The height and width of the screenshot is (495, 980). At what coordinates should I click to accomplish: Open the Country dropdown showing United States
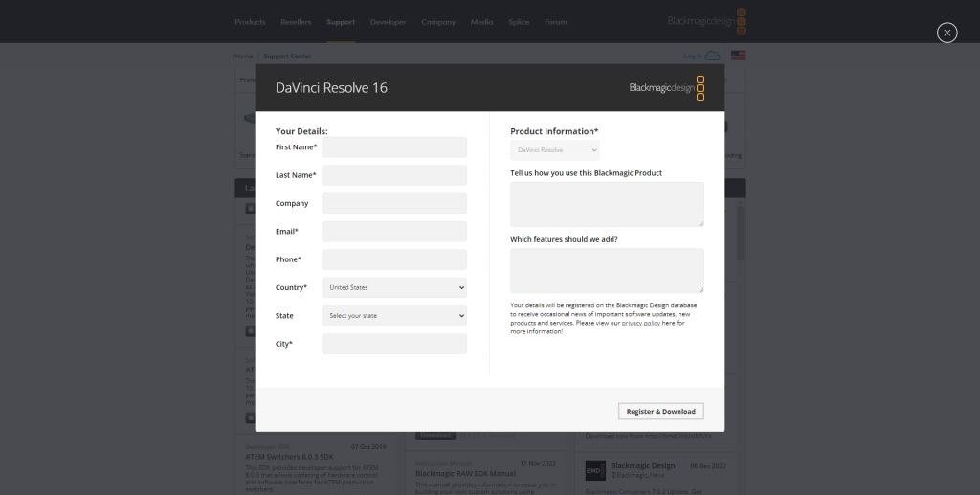(x=394, y=287)
